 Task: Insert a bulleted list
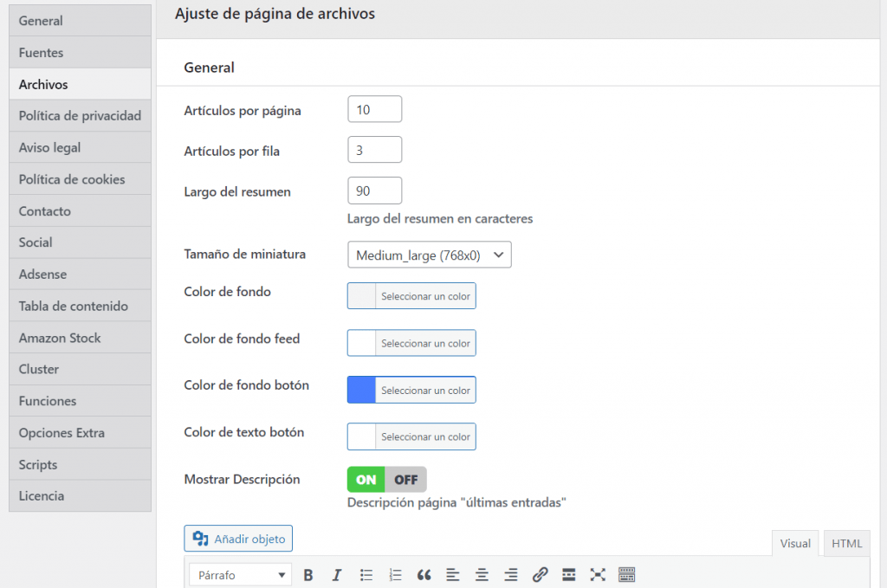click(x=366, y=575)
